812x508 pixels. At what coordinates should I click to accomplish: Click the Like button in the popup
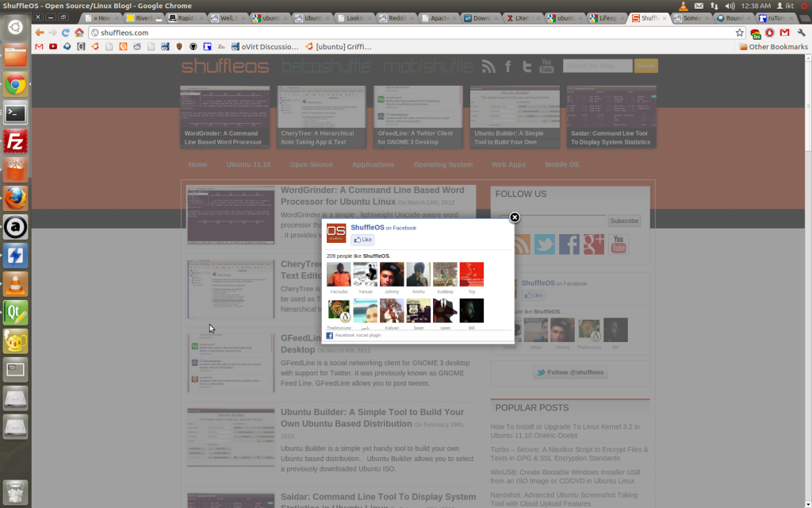tap(362, 239)
